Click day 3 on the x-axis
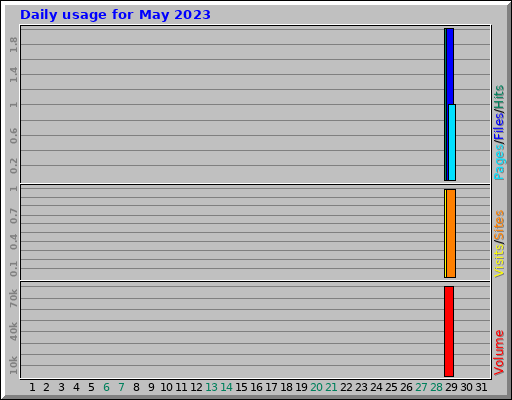512x400 pixels. 61,387
